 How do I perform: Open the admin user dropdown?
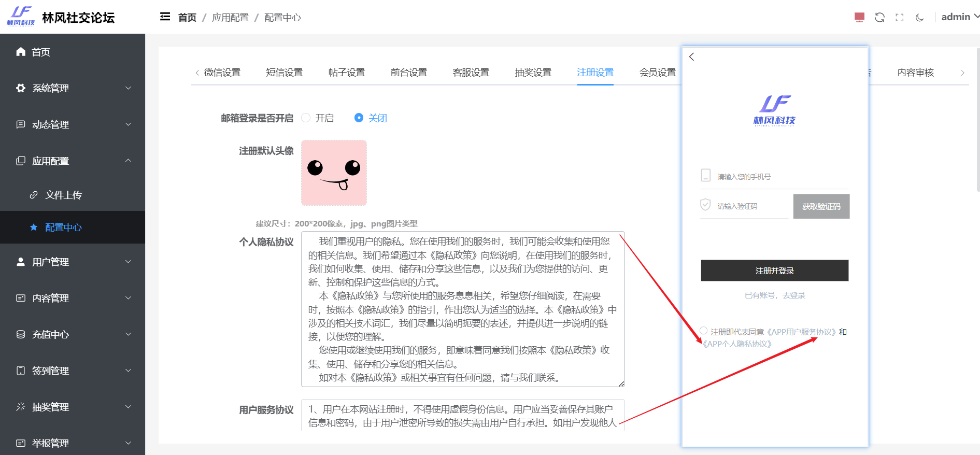coord(960,17)
